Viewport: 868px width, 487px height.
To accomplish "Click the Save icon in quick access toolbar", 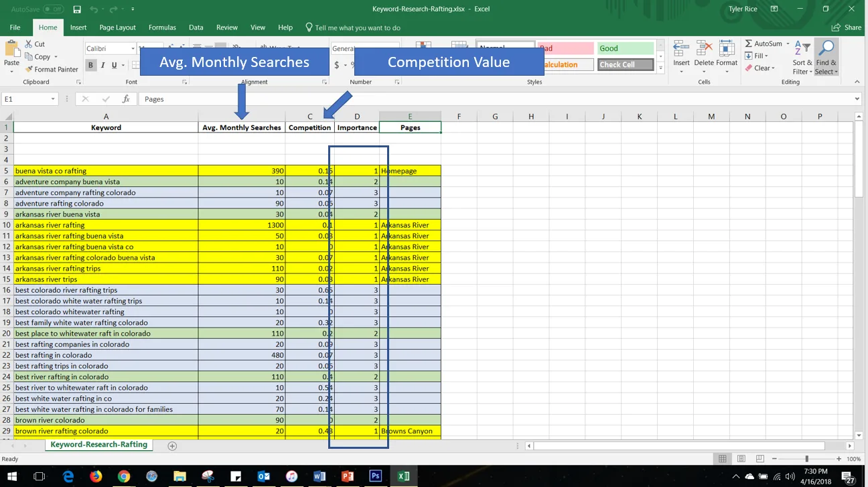I will click(x=77, y=9).
